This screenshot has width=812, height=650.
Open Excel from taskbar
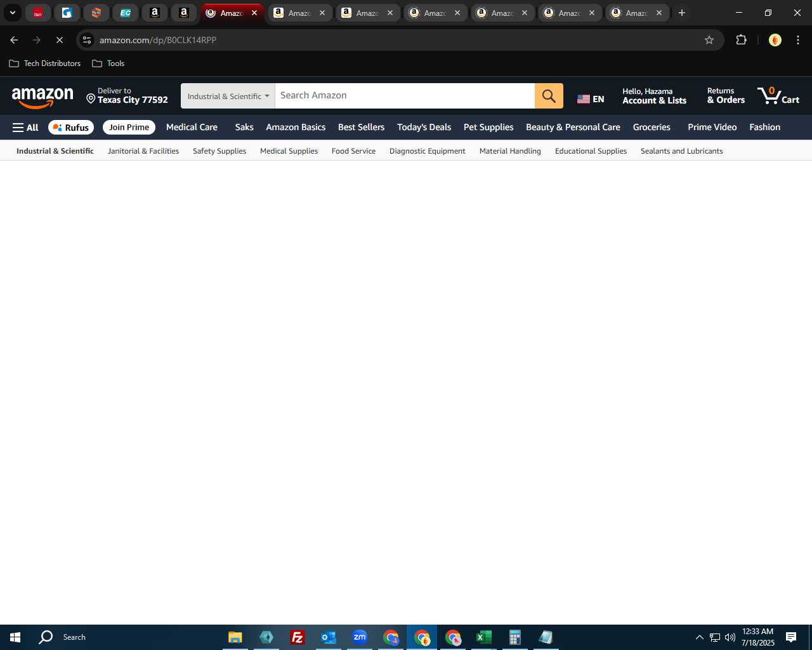pyautogui.click(x=484, y=637)
